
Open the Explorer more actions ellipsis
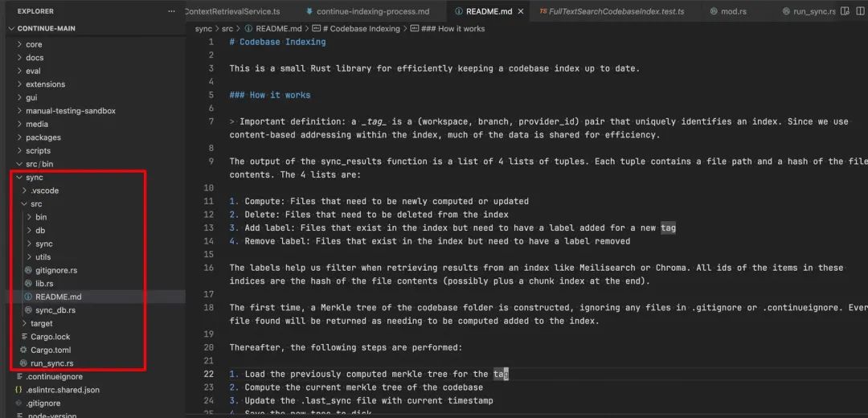pos(172,11)
